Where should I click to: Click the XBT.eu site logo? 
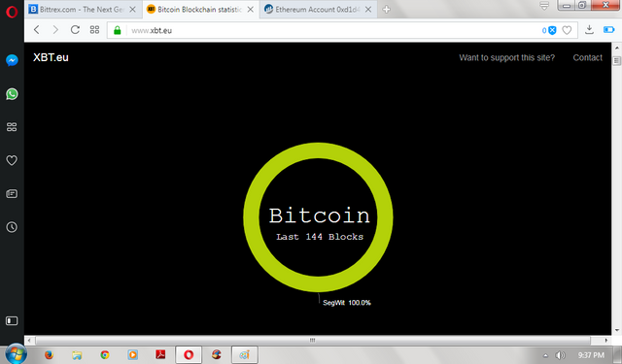coord(51,57)
